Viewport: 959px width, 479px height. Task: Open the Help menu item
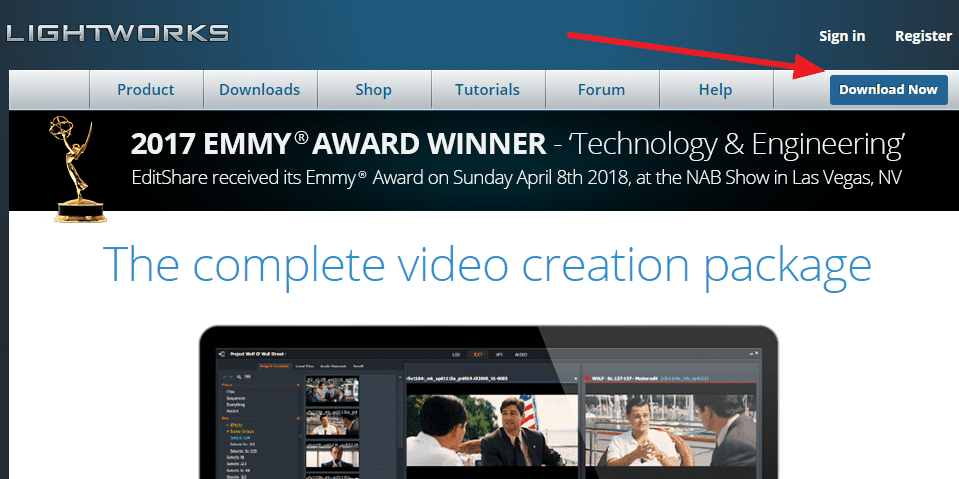tap(716, 90)
